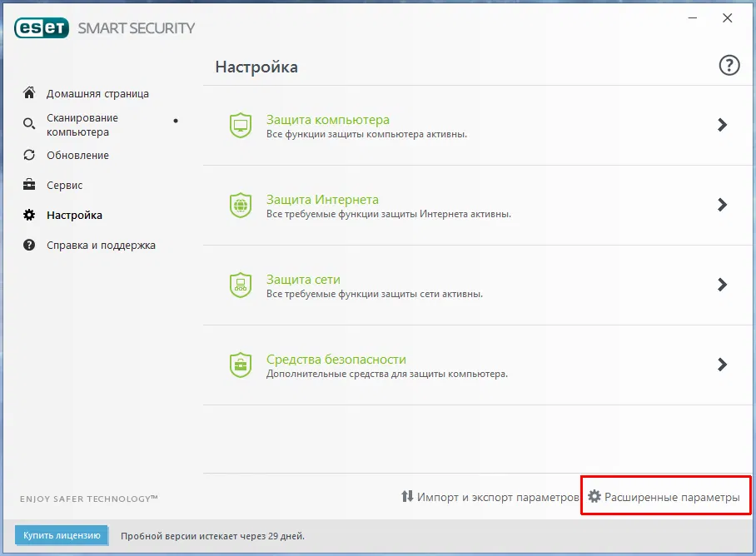Open the Защита Интернета link
756x556 pixels.
pyautogui.click(x=322, y=200)
